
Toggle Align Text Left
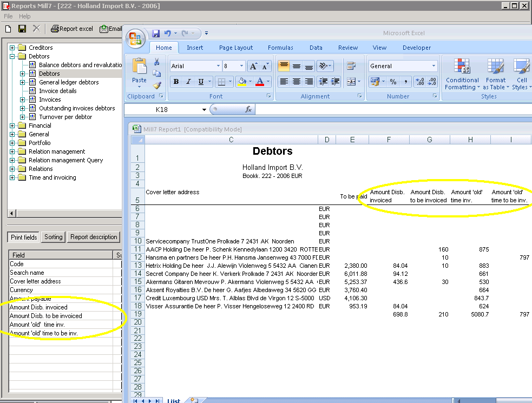pos(284,82)
